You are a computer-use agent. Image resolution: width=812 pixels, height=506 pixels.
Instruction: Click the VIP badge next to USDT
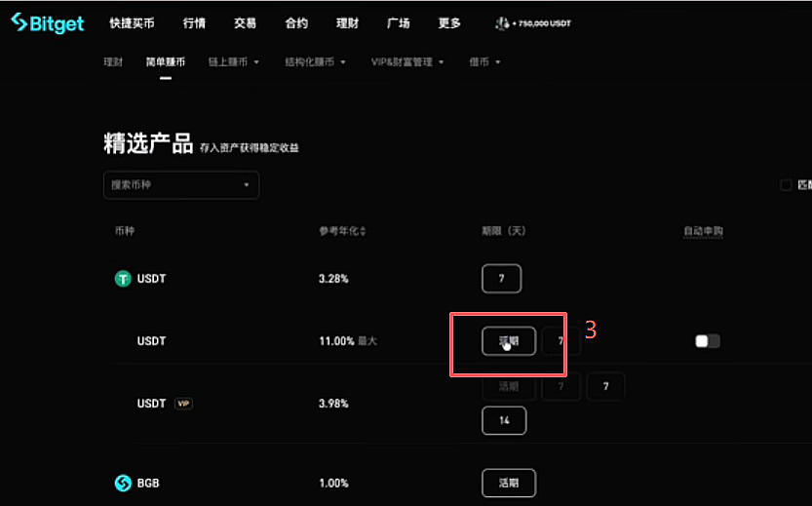coord(183,404)
